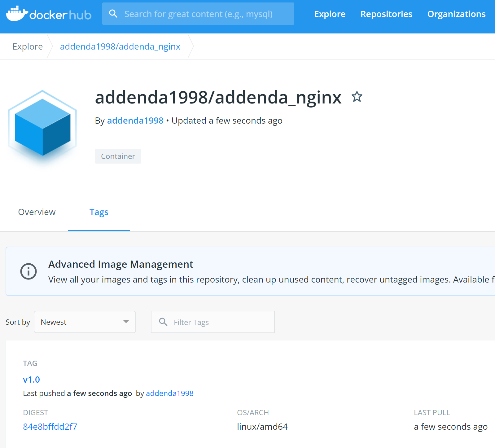Click the Sort by dropdown arrow
The image size is (495, 448).
[x=126, y=322]
